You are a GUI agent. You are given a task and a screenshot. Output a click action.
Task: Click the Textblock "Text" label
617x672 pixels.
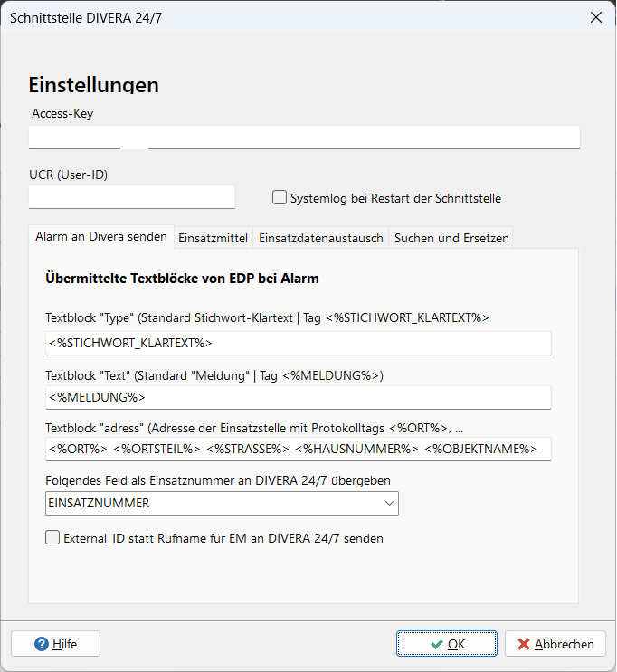click(214, 376)
